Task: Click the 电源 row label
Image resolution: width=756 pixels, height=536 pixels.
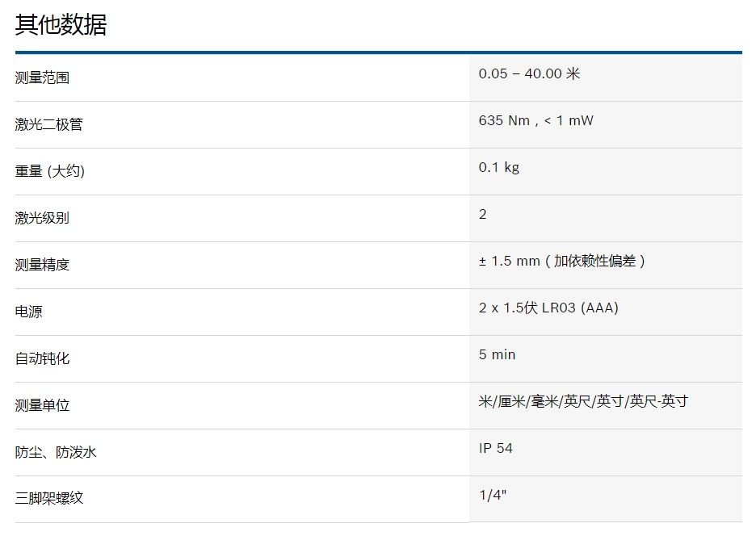Action: 28,312
